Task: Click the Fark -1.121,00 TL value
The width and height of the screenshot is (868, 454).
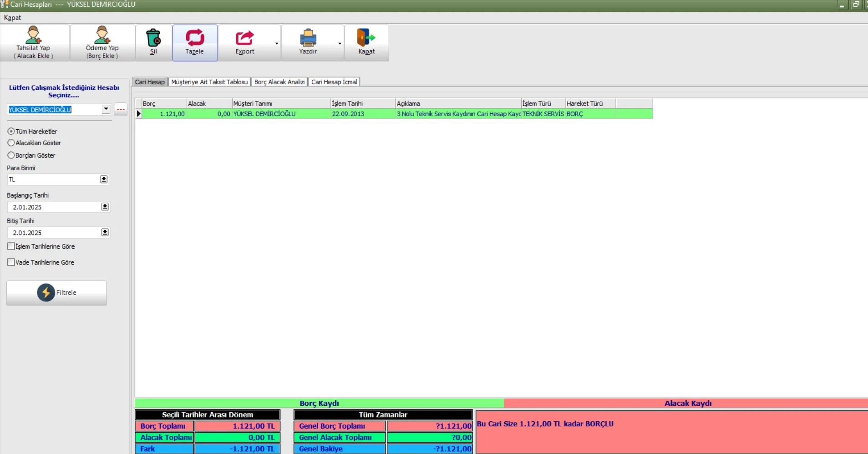Action: tap(238, 449)
